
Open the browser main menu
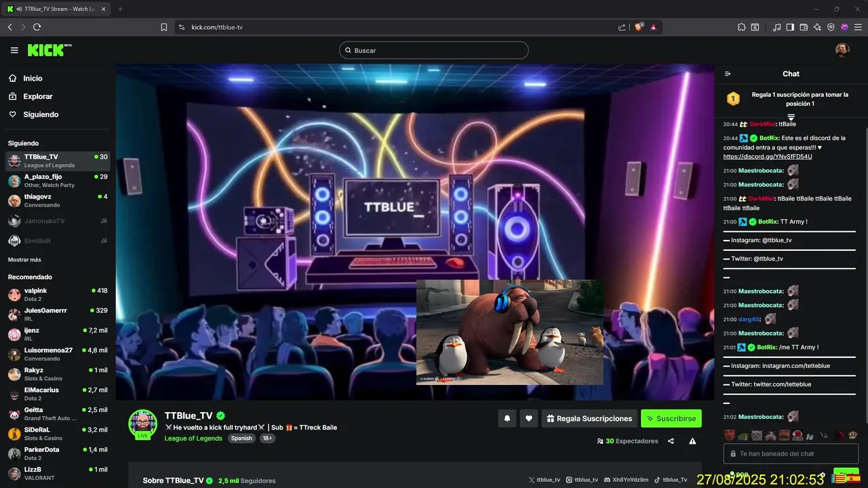[858, 27]
